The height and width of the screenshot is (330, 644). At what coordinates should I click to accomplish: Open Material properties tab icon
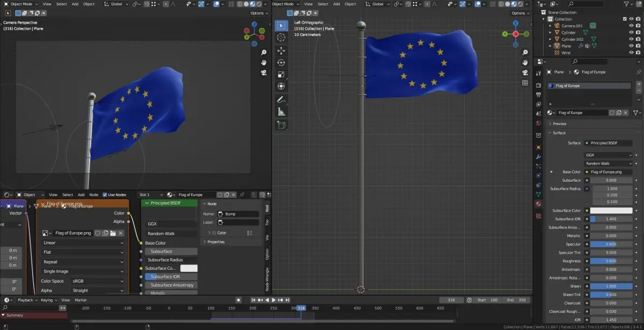pyautogui.click(x=538, y=204)
